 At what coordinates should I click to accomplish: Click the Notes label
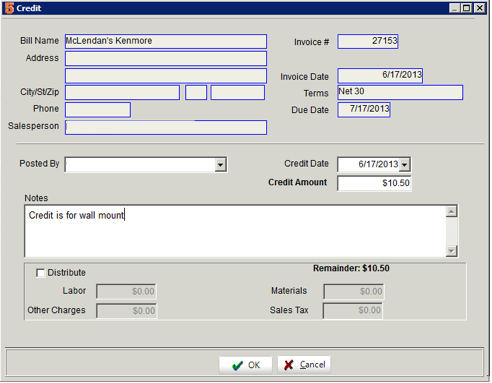coord(36,198)
